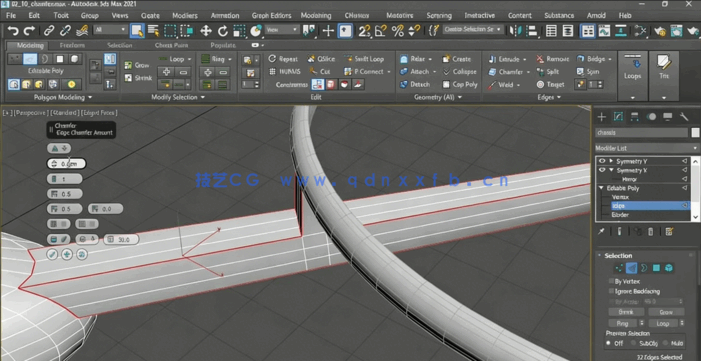This screenshot has height=361, width=701.
Task: Select the Multi preview selection radio
Action: coord(666,343)
